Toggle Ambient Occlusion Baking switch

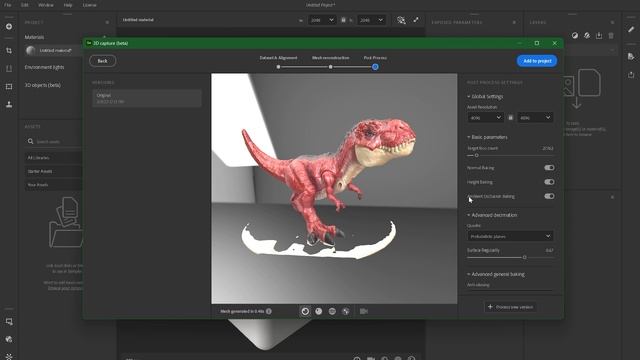[549, 196]
